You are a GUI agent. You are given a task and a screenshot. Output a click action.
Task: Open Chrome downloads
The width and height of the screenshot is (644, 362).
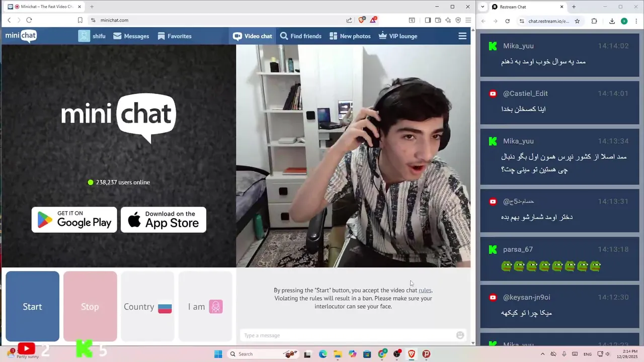(612, 21)
